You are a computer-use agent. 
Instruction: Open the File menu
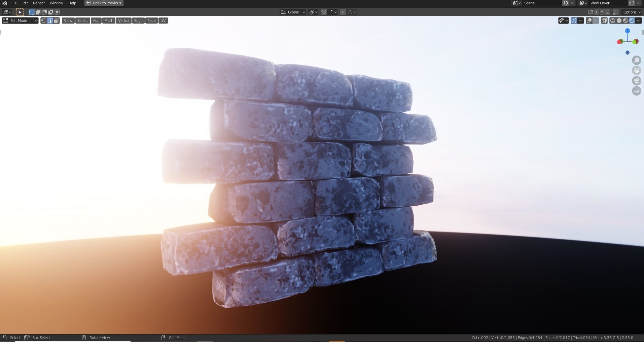pyautogui.click(x=13, y=3)
